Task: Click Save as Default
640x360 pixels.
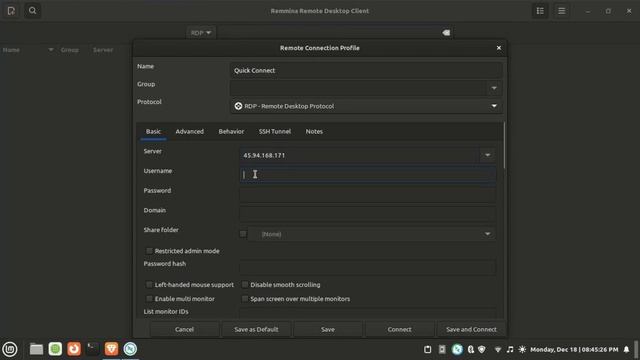Action: (x=256, y=329)
